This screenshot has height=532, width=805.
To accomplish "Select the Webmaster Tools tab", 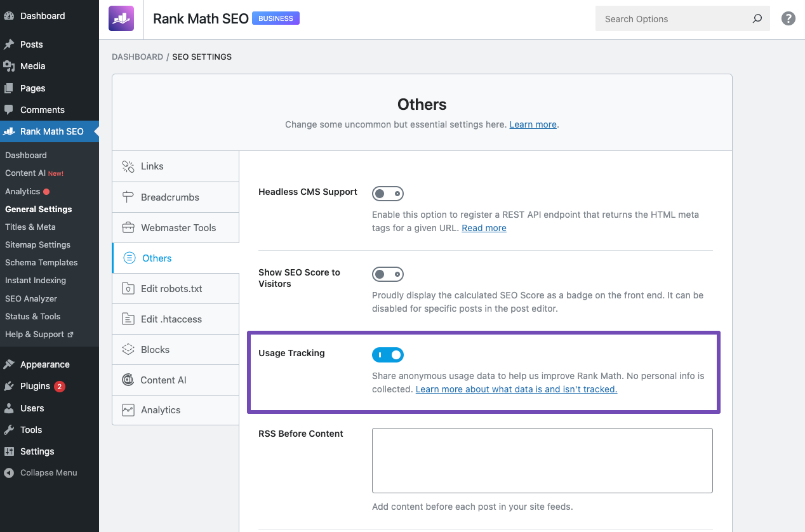I will pos(176,228).
